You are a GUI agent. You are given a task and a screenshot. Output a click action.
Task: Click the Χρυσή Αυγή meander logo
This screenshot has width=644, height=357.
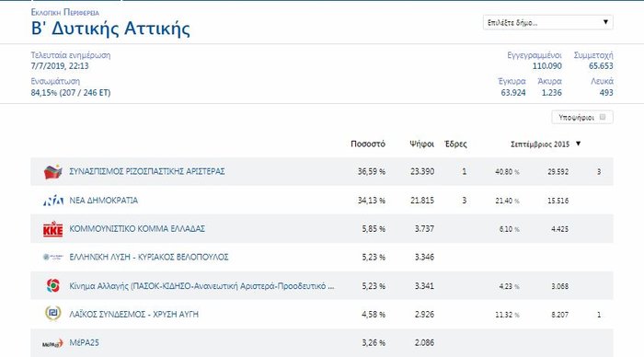tap(53, 314)
